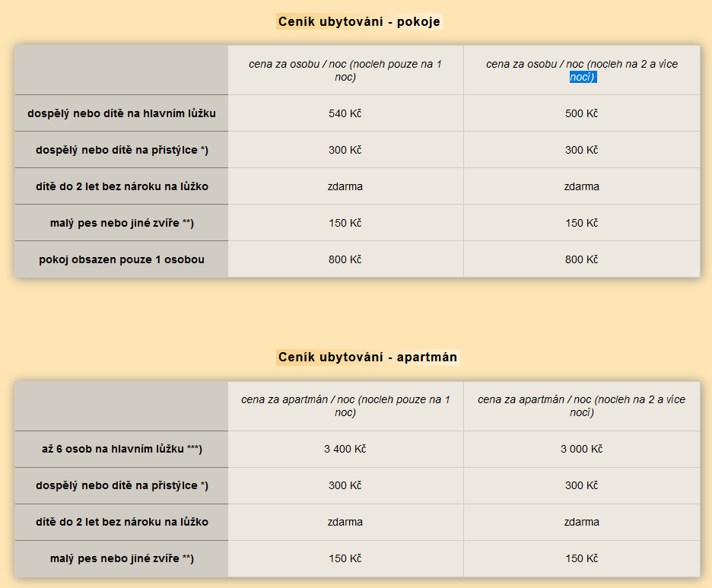This screenshot has height=588, width=712.
Task: Select the 3 000 Kč apartment price
Action: coord(582,449)
